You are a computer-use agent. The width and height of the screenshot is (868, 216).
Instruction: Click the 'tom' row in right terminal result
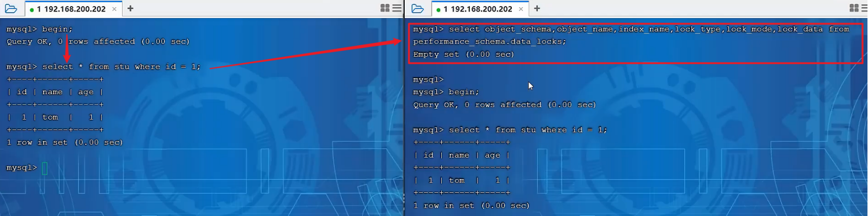(461, 181)
